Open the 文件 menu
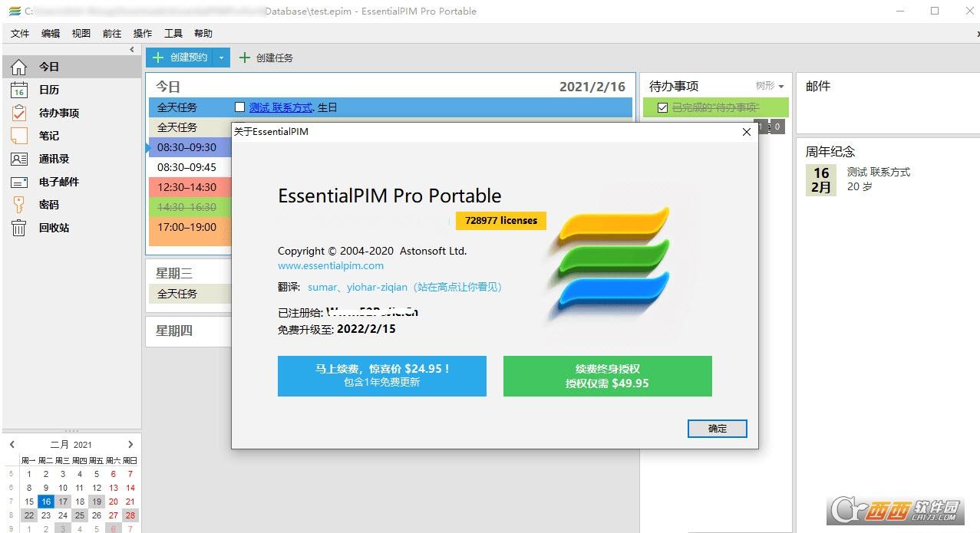This screenshot has height=533, width=980. [20, 34]
